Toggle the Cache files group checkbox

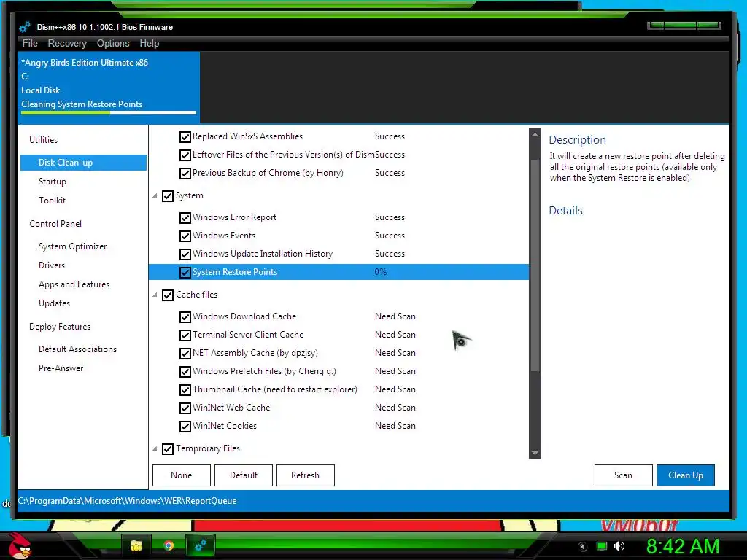pos(168,295)
